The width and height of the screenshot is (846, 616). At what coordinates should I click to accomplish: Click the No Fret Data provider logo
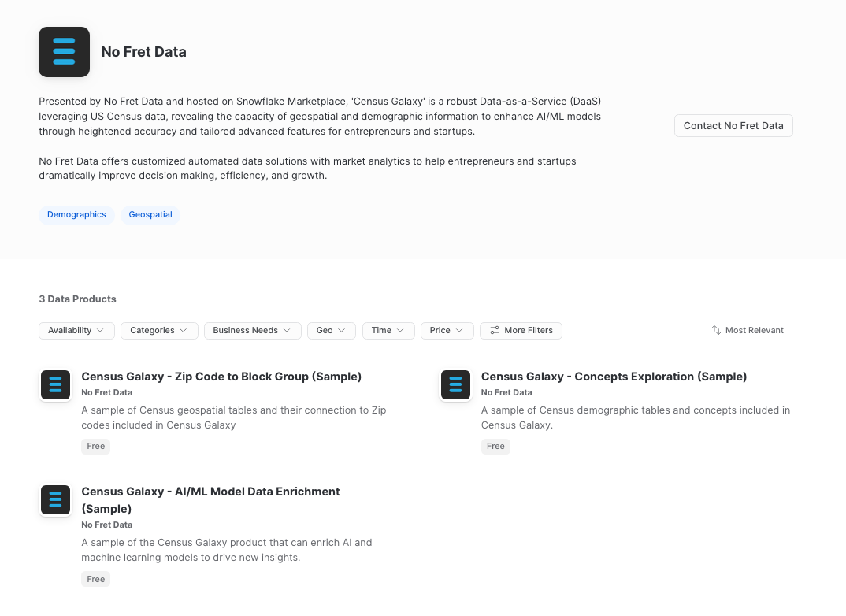click(65, 52)
